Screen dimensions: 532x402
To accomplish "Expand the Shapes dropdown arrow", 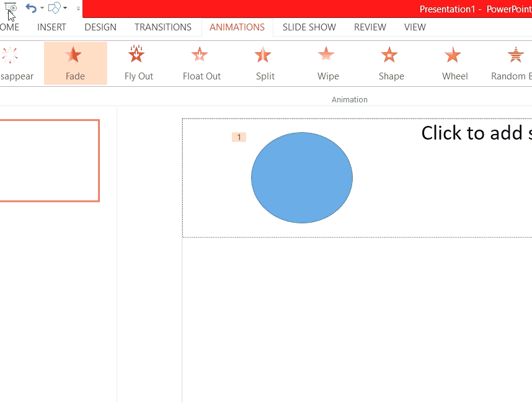I will click(65, 8).
